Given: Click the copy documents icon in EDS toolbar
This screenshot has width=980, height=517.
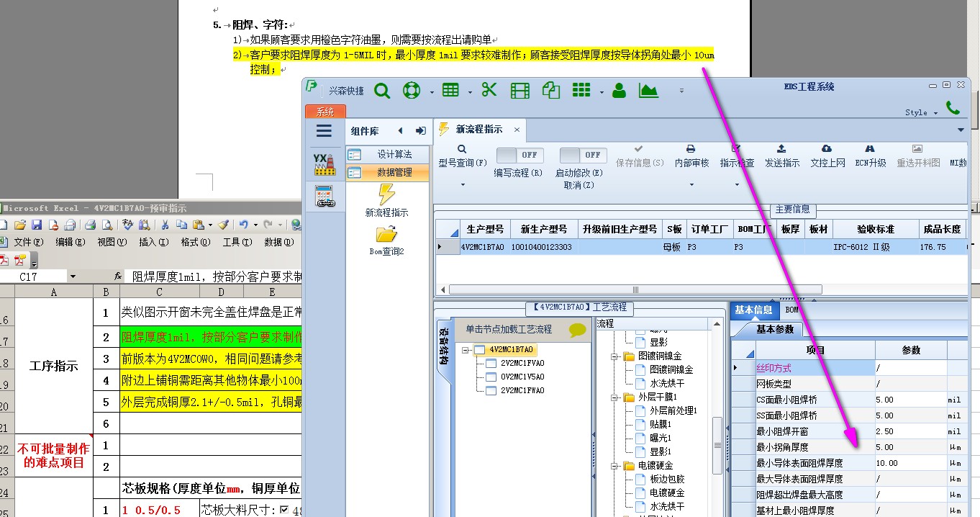Looking at the screenshot, I should (x=551, y=90).
